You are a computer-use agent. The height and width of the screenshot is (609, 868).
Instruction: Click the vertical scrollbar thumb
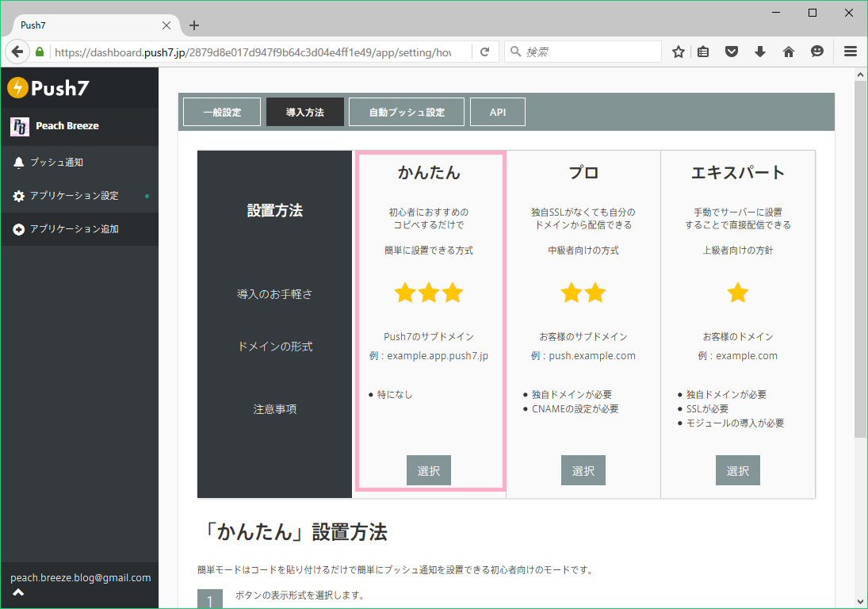[x=860, y=259]
